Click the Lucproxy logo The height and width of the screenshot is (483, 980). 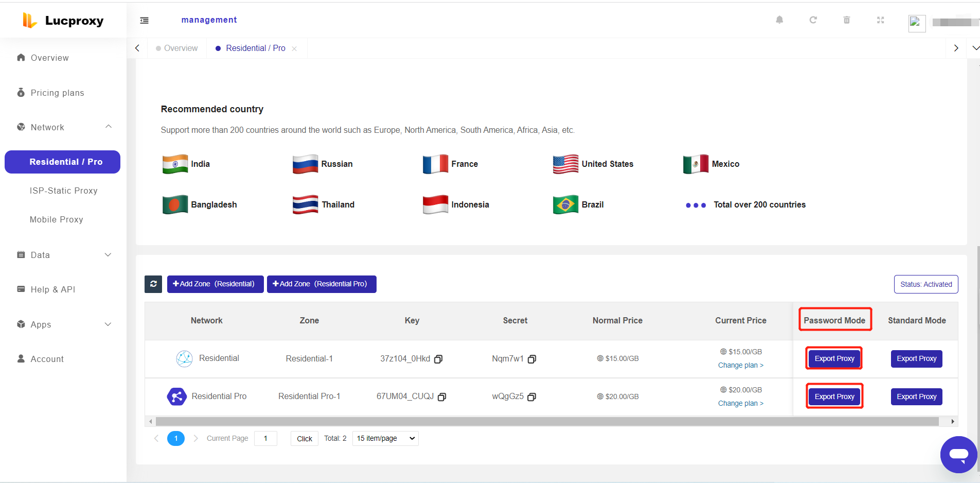tap(63, 21)
